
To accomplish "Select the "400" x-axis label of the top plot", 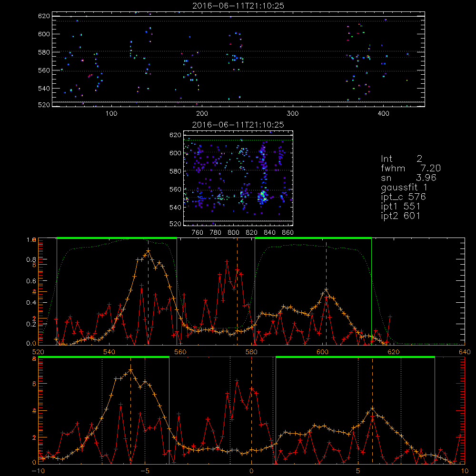I will (x=383, y=114).
